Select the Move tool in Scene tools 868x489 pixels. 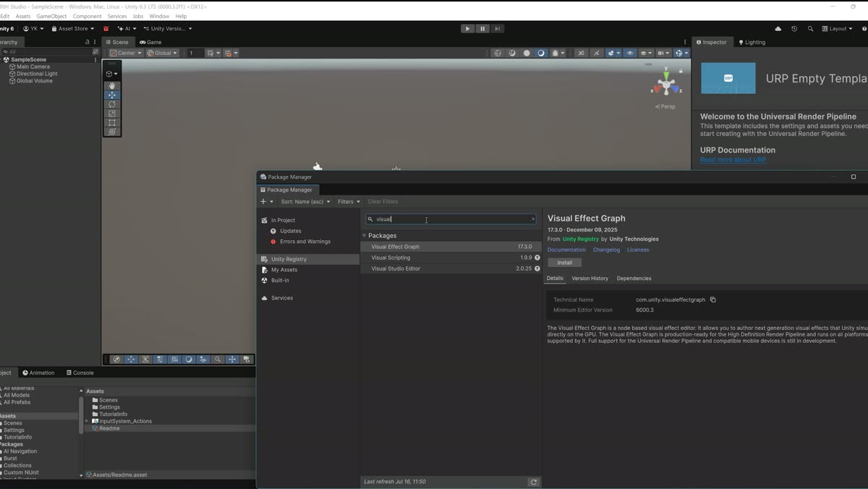(112, 95)
